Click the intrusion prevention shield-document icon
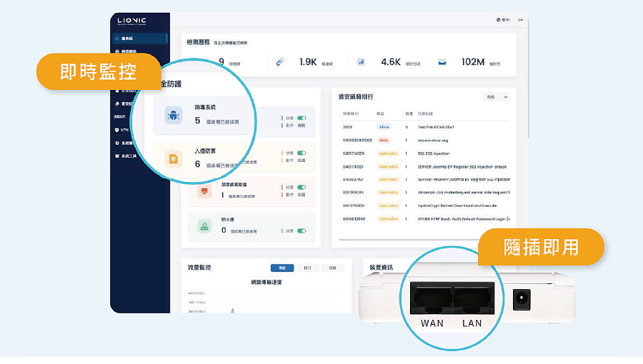The width and height of the screenshot is (643, 364). 174,159
